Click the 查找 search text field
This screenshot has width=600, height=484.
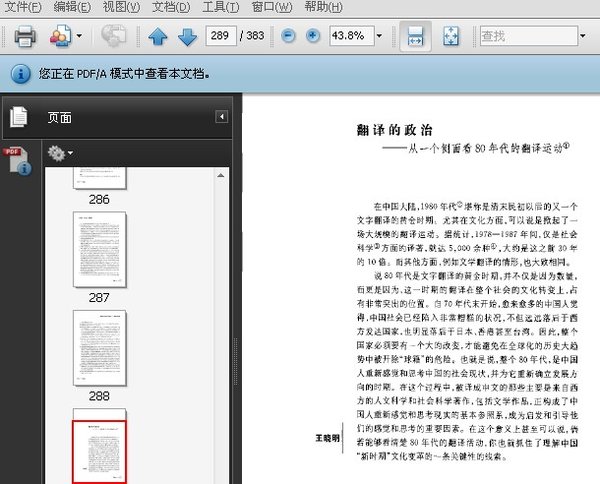point(525,36)
